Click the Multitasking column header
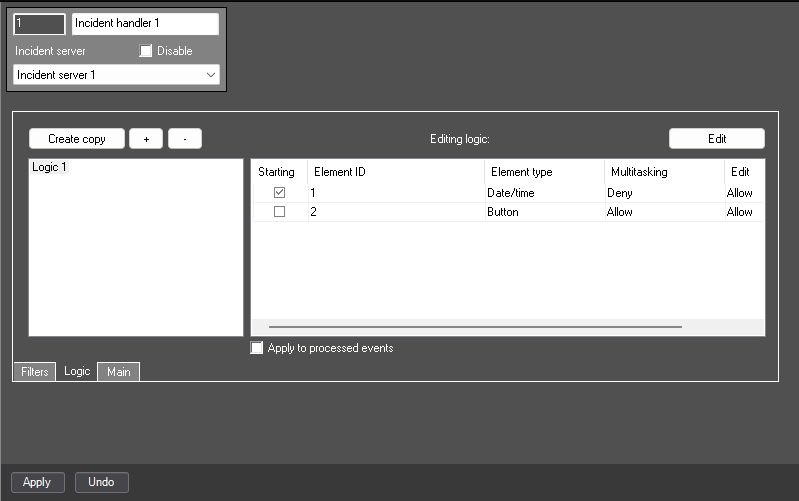This screenshot has height=501, width=799. tap(664, 172)
